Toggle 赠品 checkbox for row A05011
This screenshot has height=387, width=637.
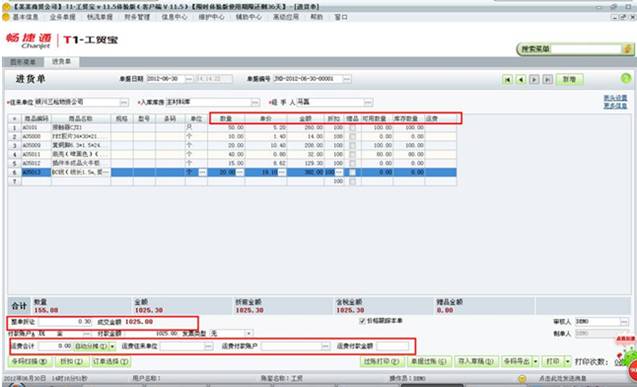coord(352,154)
